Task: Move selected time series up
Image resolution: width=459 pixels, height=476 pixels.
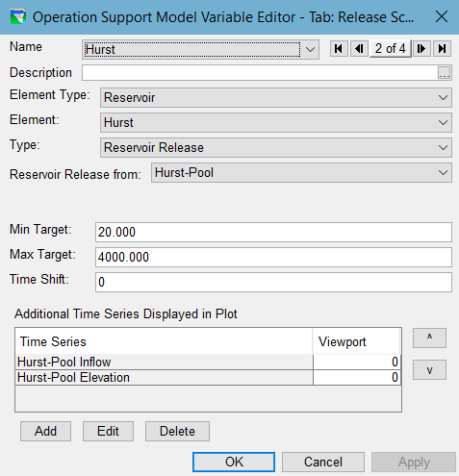Action: tap(429, 338)
